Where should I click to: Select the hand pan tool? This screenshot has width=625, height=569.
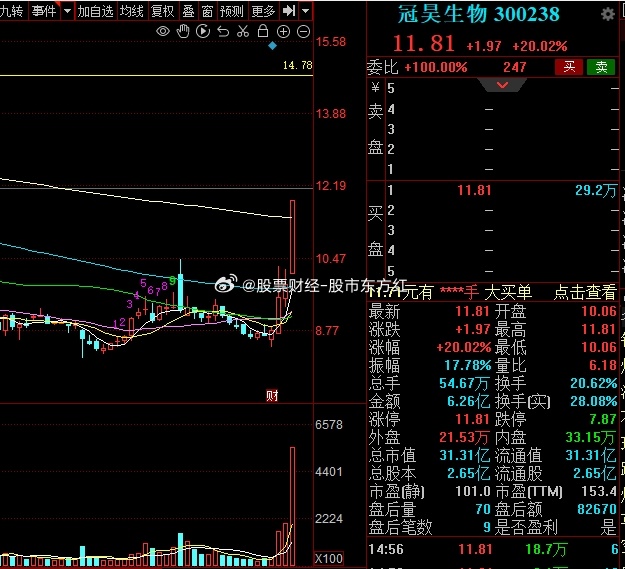(x=183, y=32)
